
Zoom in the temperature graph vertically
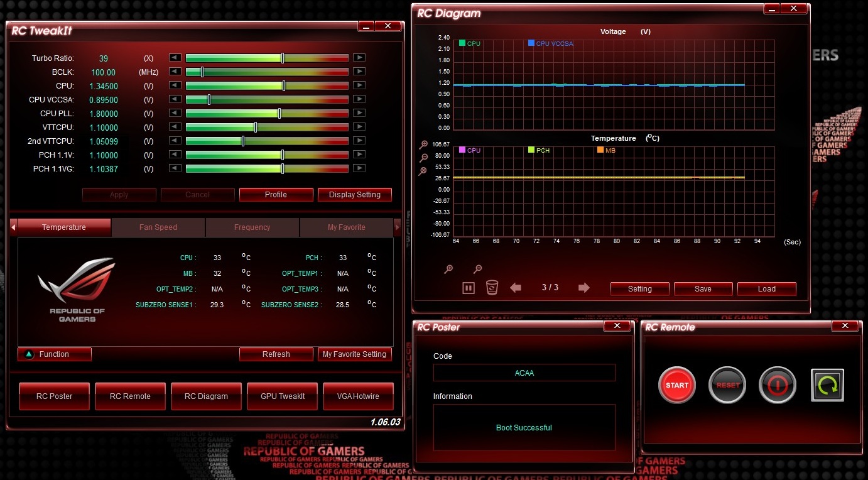click(x=423, y=145)
